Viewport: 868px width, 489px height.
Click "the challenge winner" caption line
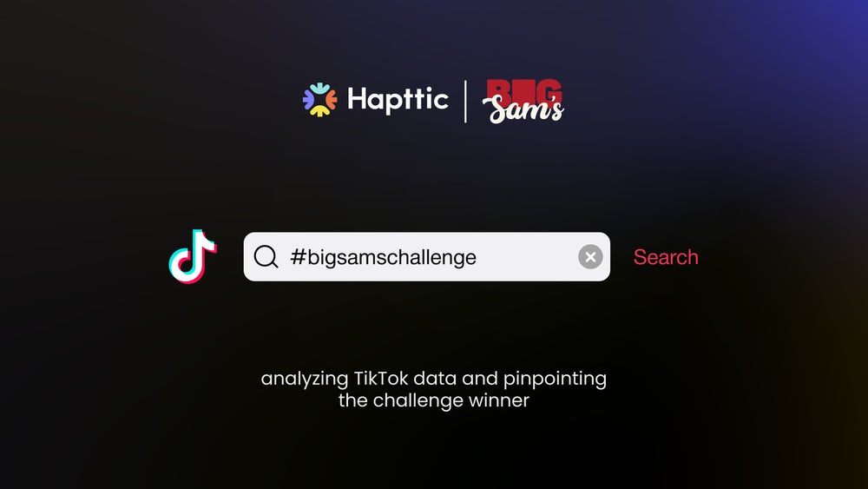point(433,400)
